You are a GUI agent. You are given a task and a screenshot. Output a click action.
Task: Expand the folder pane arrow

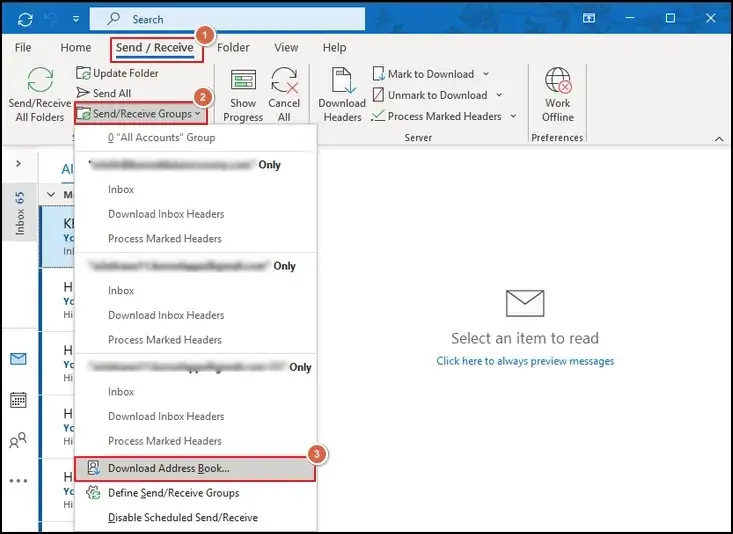click(x=19, y=164)
